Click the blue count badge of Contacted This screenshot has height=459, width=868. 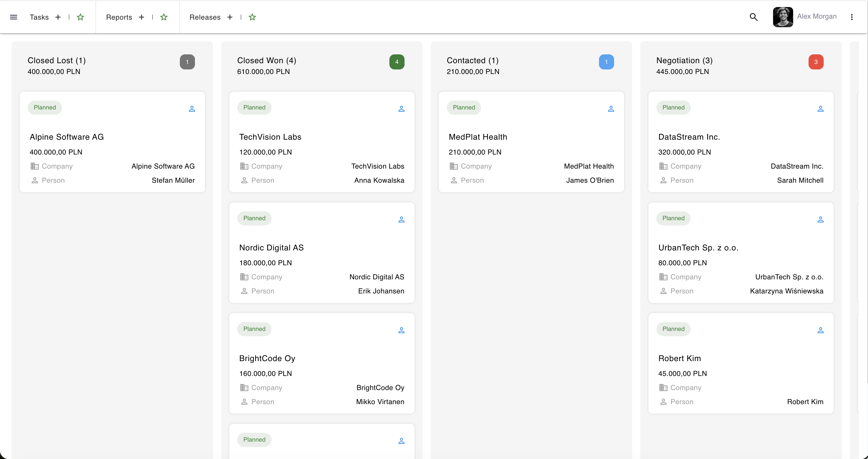point(607,62)
